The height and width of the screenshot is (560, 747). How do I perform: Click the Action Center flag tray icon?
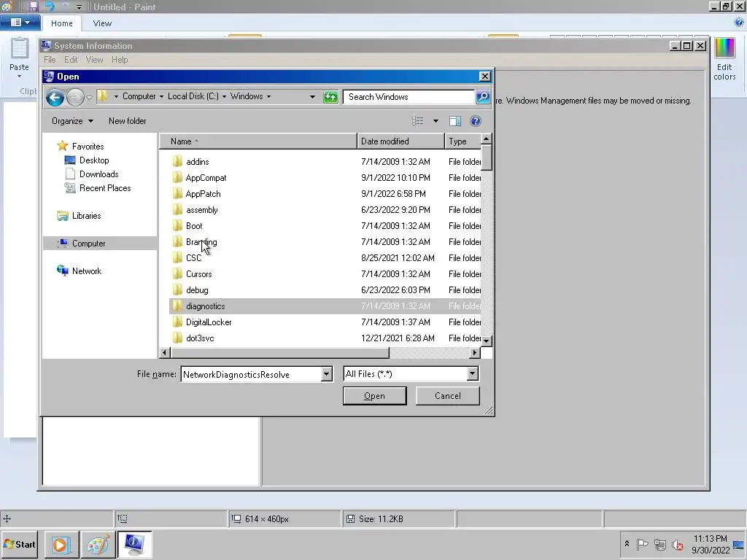point(643,544)
